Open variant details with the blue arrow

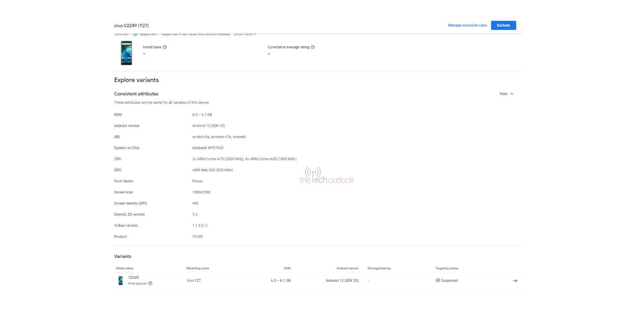[515, 281]
